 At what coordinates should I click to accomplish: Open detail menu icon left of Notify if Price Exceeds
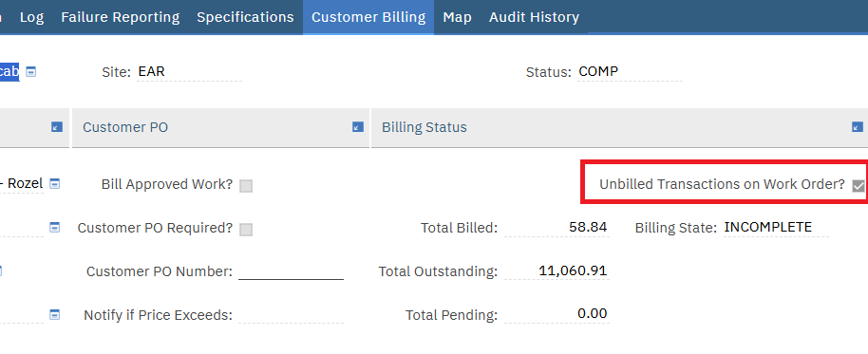(54, 315)
